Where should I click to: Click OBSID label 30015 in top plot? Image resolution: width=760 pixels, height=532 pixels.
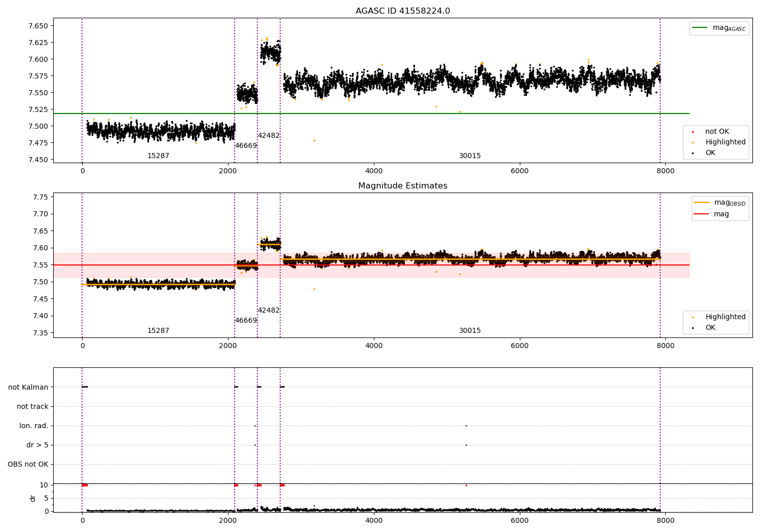click(x=470, y=156)
